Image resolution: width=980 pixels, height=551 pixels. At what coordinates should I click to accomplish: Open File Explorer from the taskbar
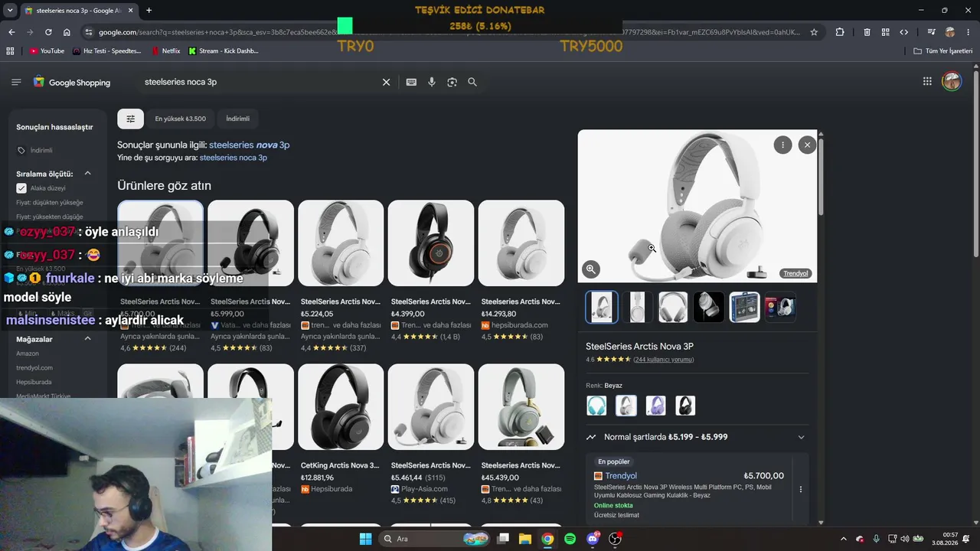[x=525, y=539]
